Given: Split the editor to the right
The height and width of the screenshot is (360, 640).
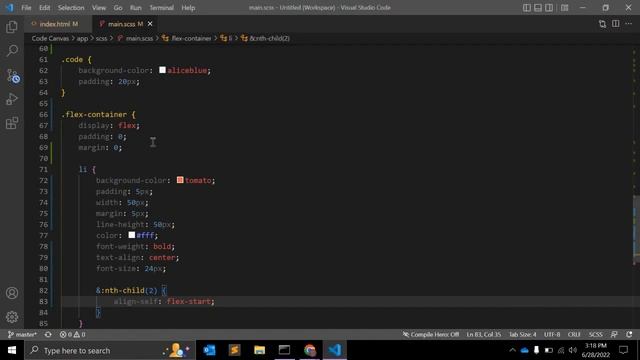Looking at the screenshot, I should point(616,24).
